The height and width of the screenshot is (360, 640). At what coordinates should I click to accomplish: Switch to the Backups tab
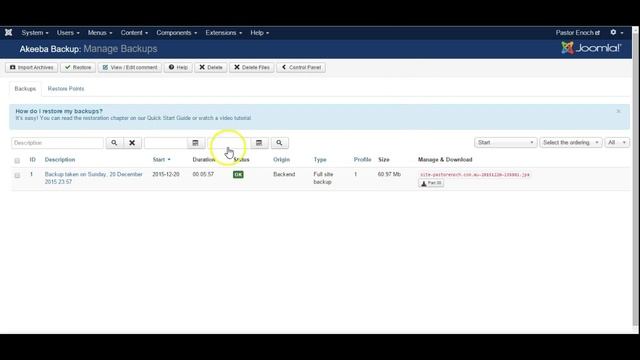(25, 89)
